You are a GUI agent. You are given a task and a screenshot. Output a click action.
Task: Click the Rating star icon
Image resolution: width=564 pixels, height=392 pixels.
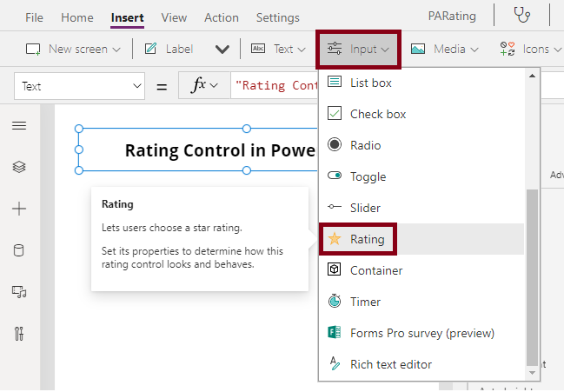[x=335, y=238]
